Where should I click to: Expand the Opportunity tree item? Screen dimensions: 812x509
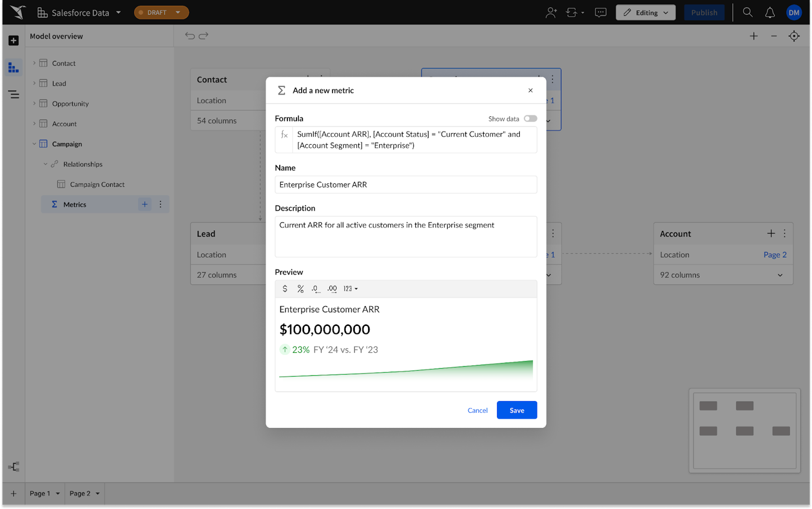pyautogui.click(x=34, y=103)
